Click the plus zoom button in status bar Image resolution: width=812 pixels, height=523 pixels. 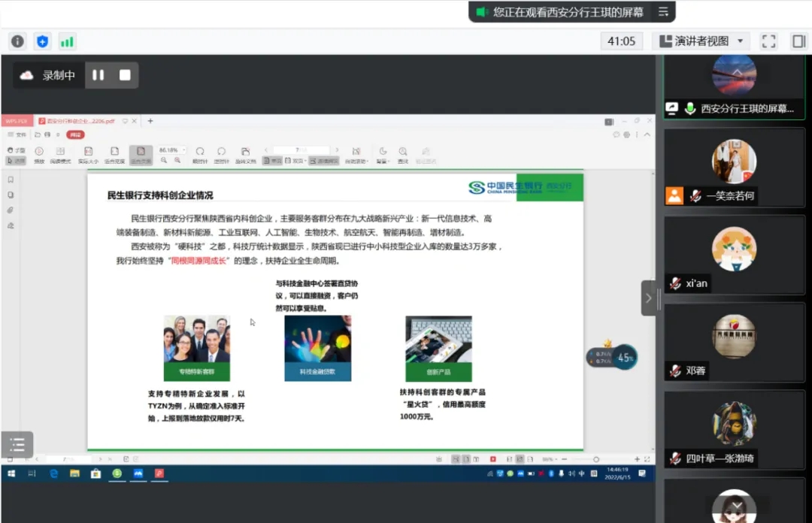pos(637,459)
